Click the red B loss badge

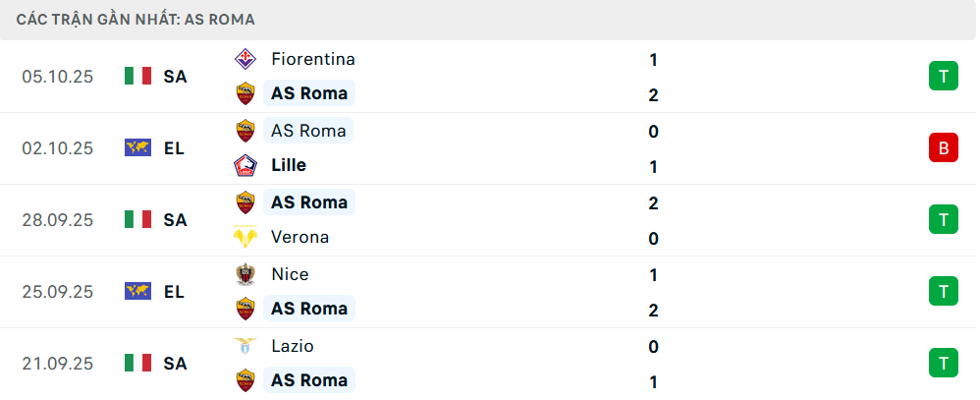(943, 148)
